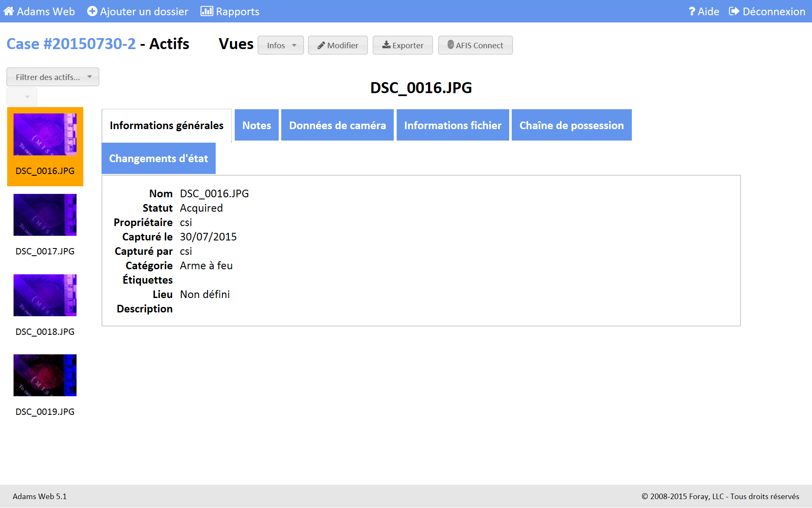Viewport: 812px width, 508px height.
Task: Open the Informations fichier tab
Action: [453, 125]
